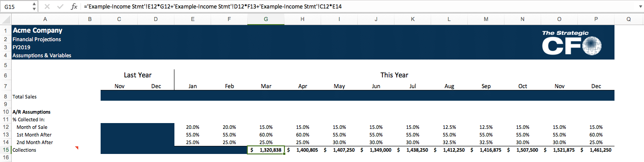Click in the Name Box showing G15
Image resolution: width=644 pixels, height=162 pixels.
click(16, 7)
